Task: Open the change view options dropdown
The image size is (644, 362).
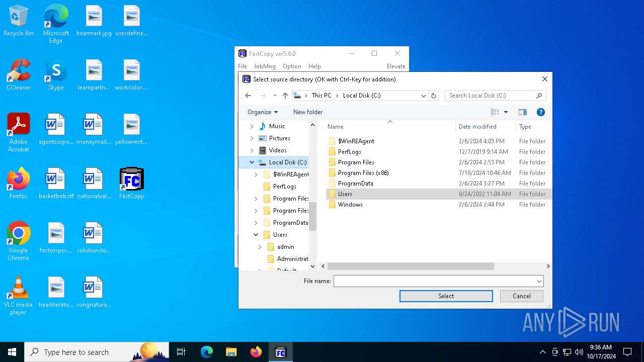Action: [x=506, y=112]
